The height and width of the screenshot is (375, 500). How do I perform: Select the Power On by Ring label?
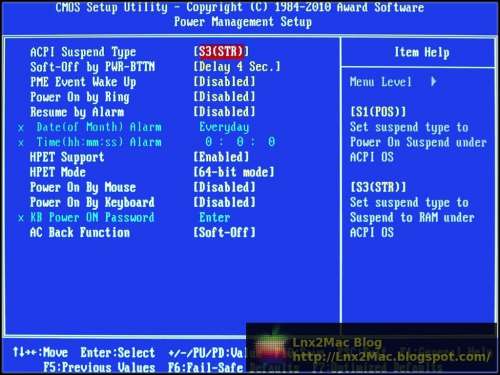click(x=80, y=97)
